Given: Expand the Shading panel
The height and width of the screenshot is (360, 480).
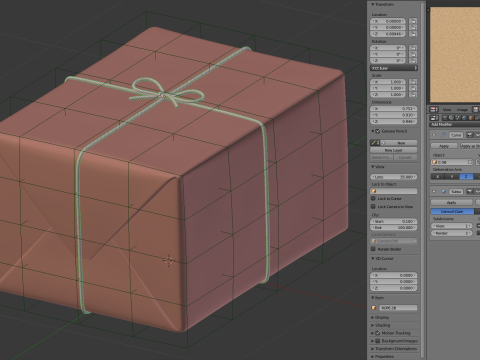Looking at the screenshot, I should pyautogui.click(x=373, y=325).
